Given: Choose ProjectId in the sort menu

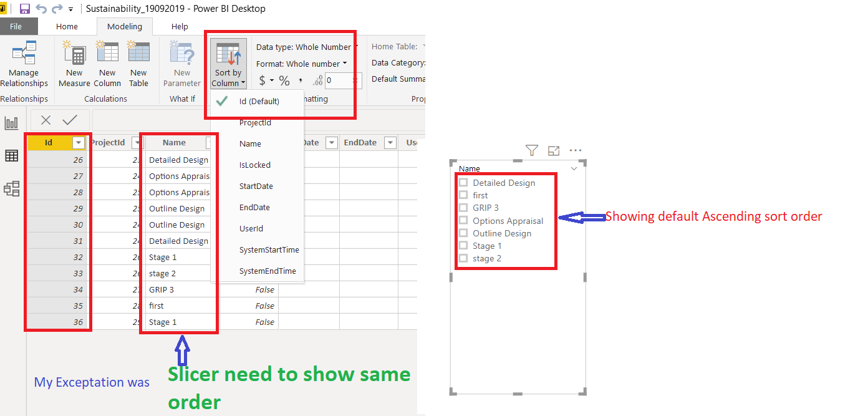Looking at the screenshot, I should 257,123.
